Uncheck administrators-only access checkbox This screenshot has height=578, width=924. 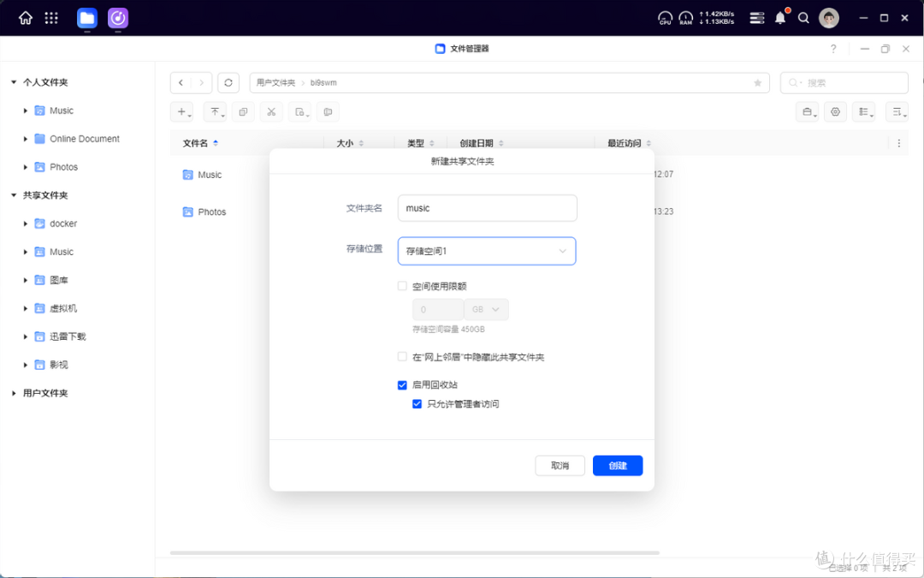coord(418,404)
